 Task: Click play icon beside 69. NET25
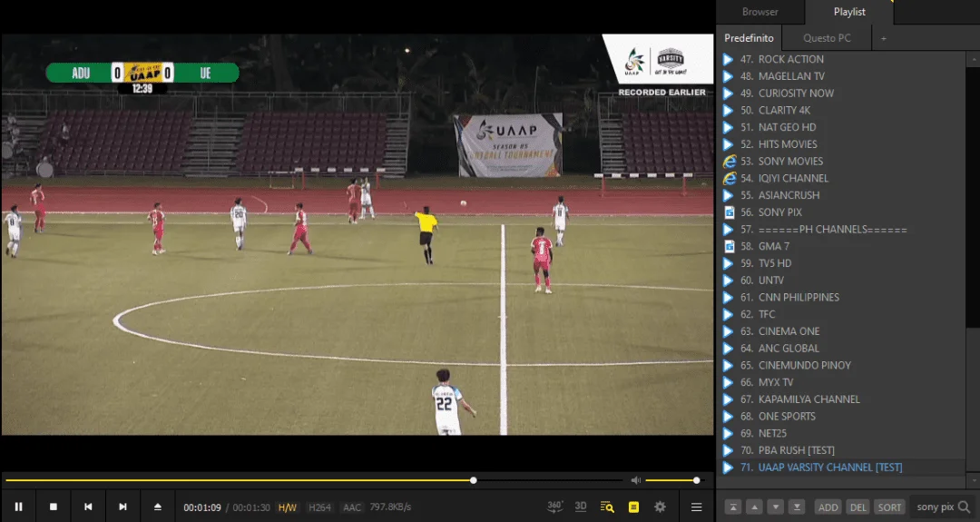(728, 433)
